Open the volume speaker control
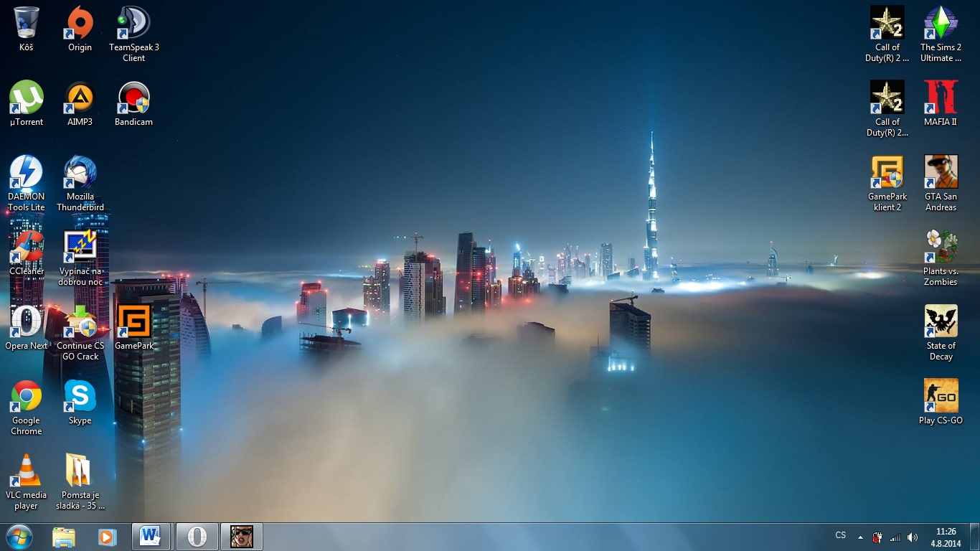Image resolution: width=980 pixels, height=551 pixels. coord(912,537)
